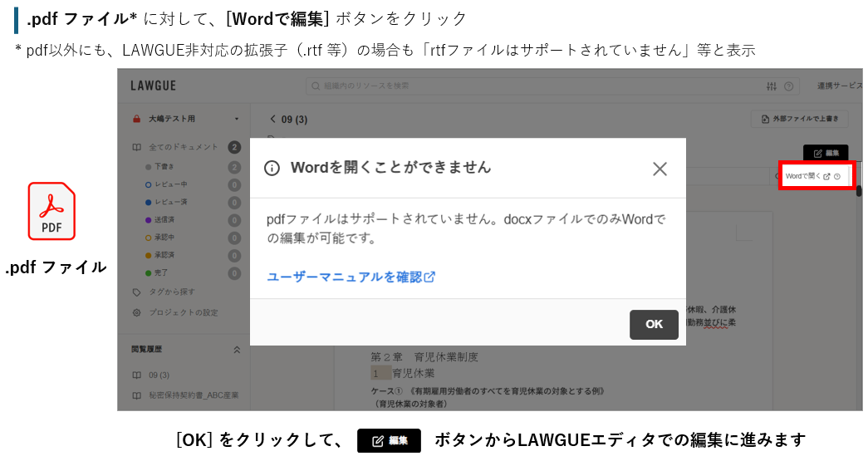Viewport: 868px width, 456px height.
Task: Open プロジェクトの設定 gear icon
Action: 137,312
